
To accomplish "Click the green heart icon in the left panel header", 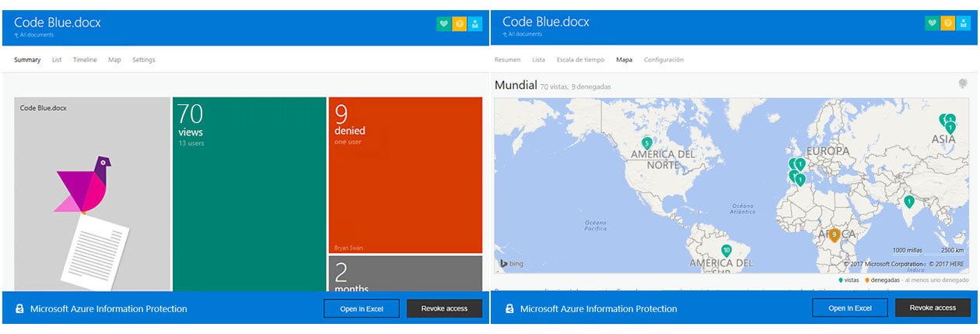I will coord(443,23).
